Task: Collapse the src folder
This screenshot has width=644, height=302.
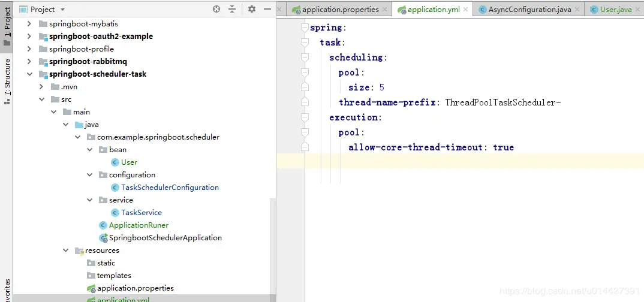Action: click(41, 99)
